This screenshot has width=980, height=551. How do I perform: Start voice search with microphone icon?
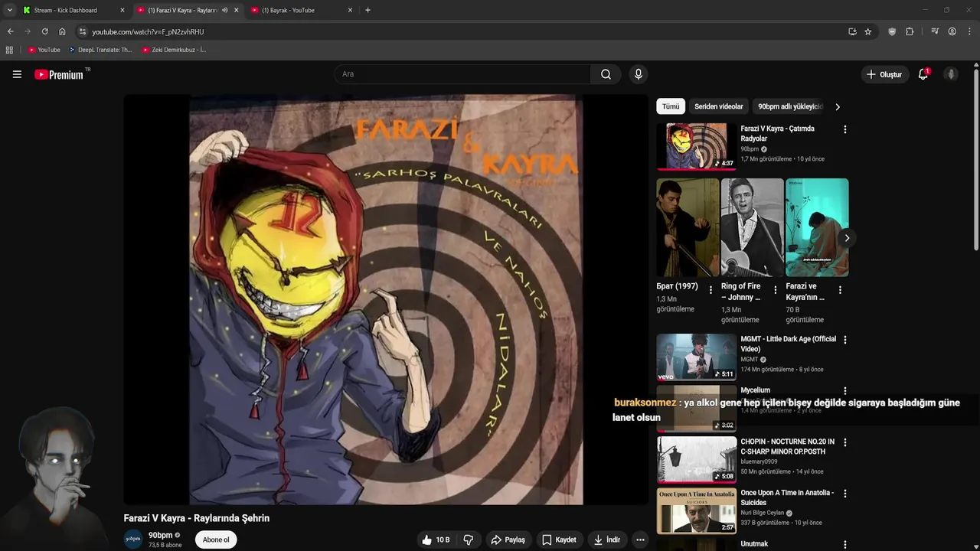click(638, 74)
